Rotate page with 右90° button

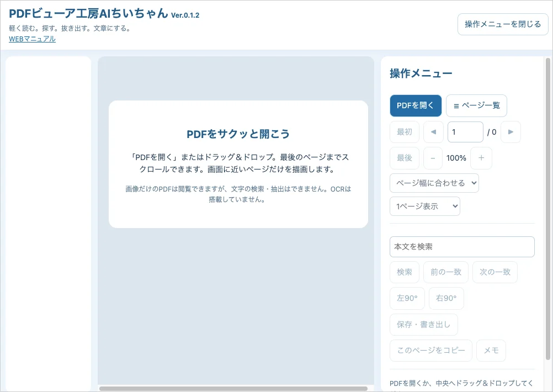click(x=446, y=298)
